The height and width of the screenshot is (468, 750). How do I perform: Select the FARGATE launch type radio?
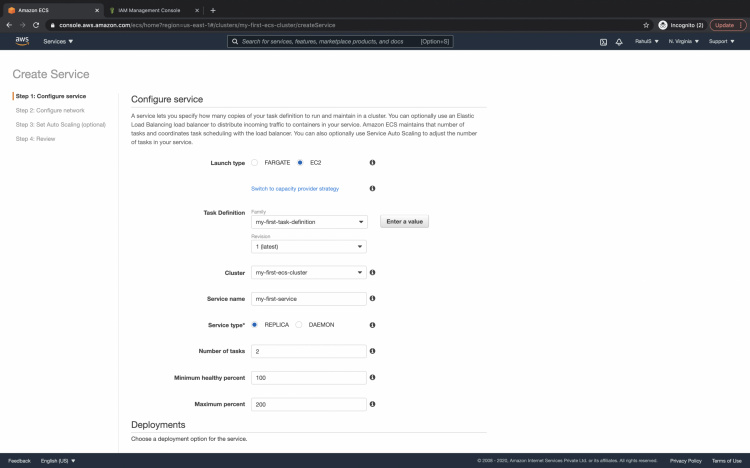(x=254, y=163)
